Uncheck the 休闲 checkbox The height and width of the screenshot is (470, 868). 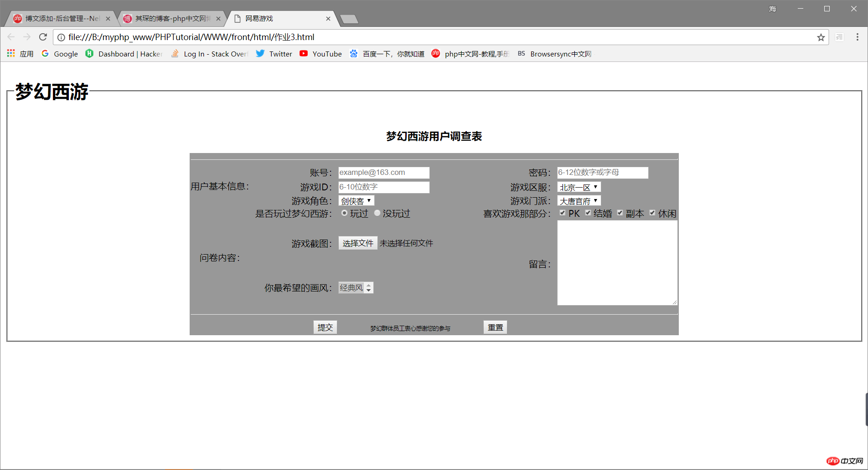pos(652,213)
